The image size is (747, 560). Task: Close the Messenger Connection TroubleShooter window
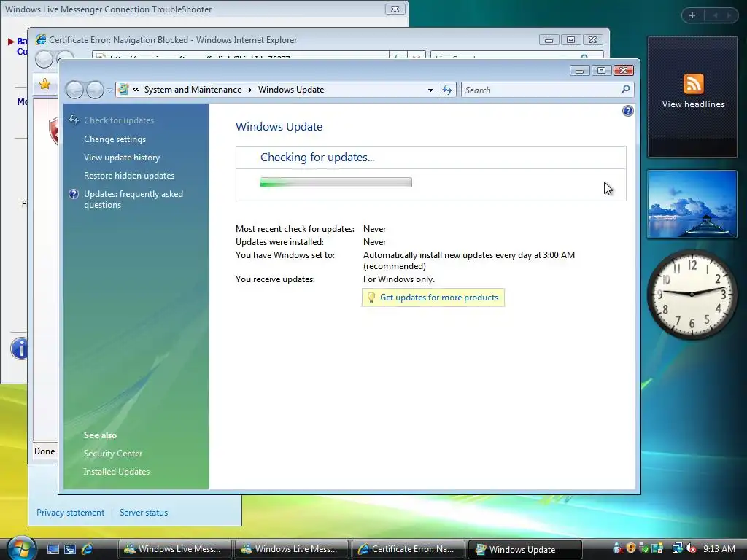395,9
